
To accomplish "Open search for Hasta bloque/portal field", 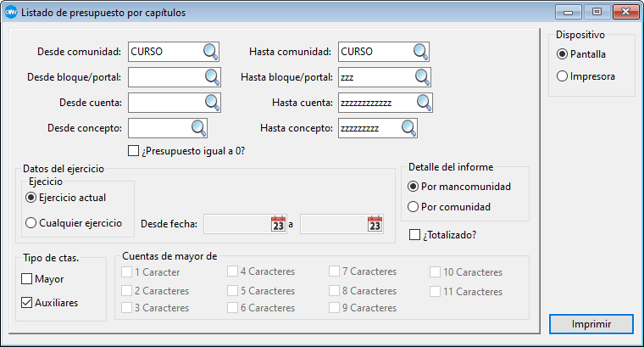I will click(x=421, y=77).
